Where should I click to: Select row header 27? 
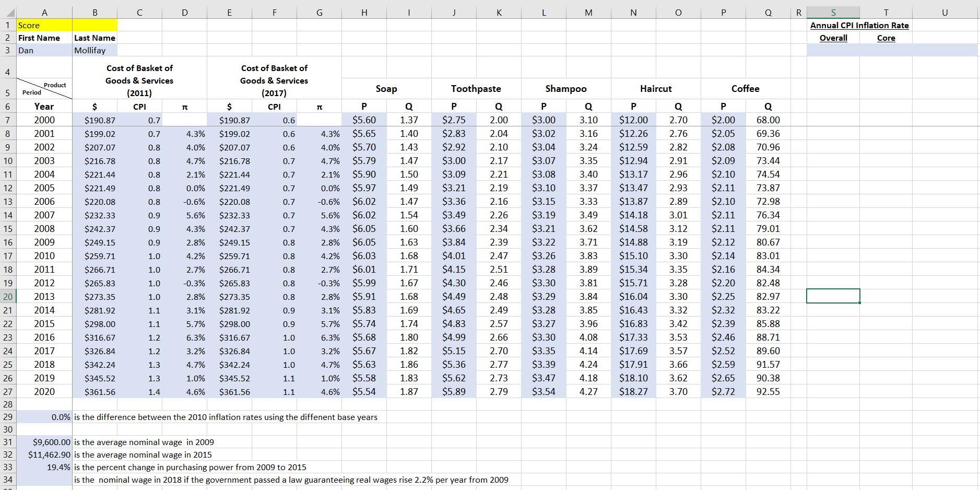[x=7, y=391]
